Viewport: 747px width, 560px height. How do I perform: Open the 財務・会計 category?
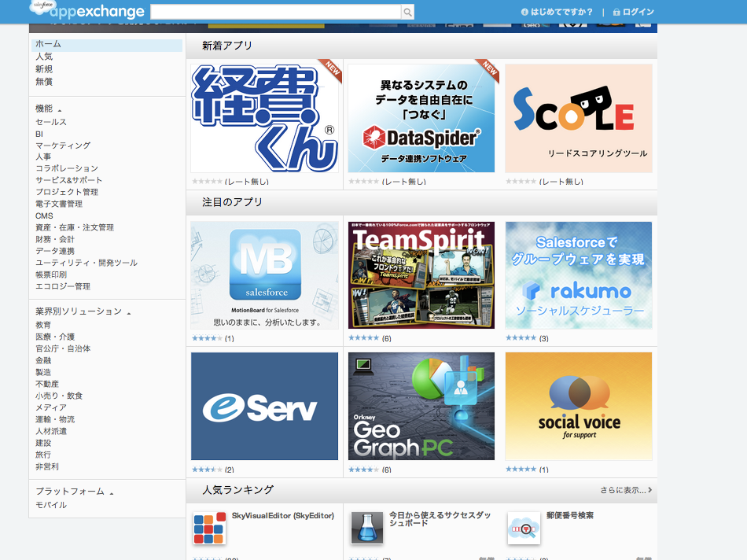tap(55, 239)
